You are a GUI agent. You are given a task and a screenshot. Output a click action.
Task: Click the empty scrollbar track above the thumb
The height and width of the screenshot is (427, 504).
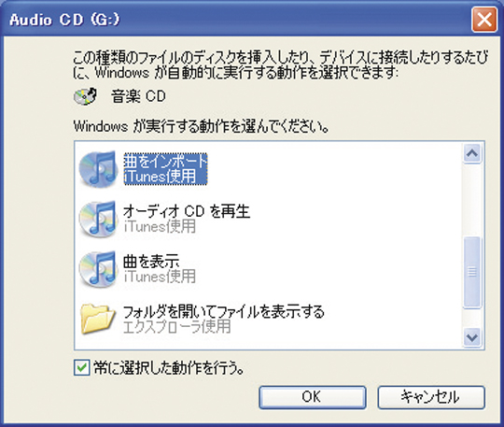[472, 200]
